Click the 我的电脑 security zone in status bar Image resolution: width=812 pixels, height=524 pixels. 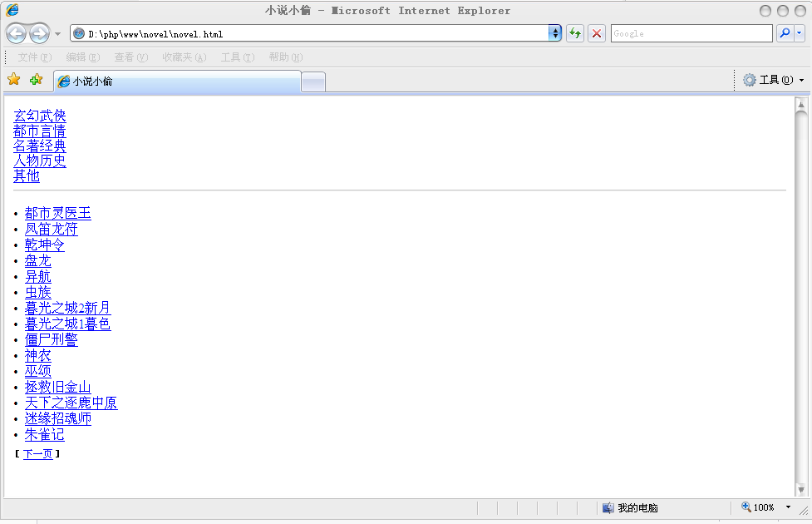click(x=630, y=508)
